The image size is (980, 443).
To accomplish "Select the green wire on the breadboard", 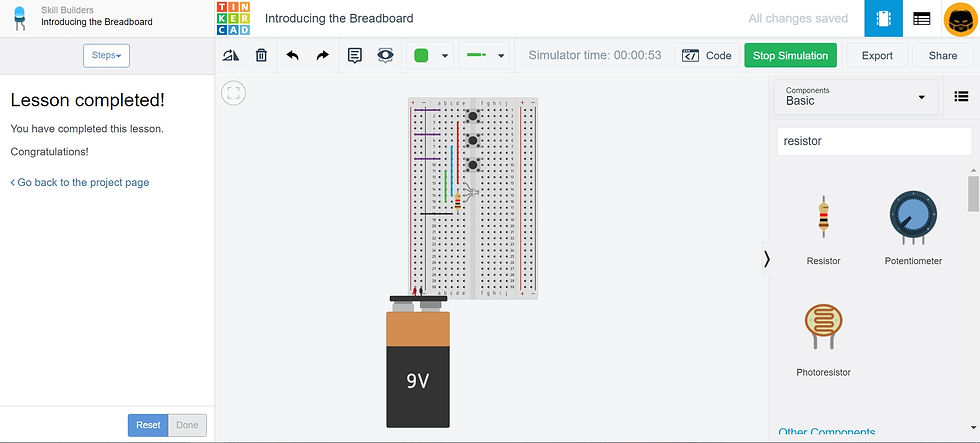I will point(446,186).
